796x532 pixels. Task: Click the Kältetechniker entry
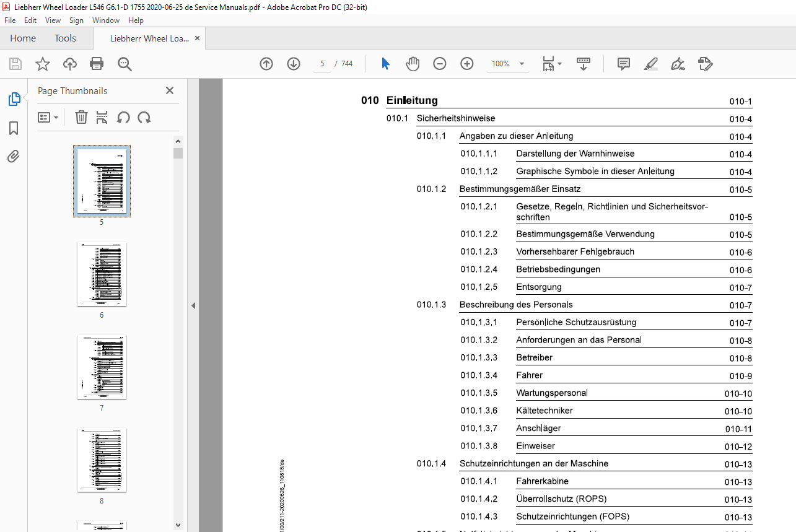(x=545, y=411)
